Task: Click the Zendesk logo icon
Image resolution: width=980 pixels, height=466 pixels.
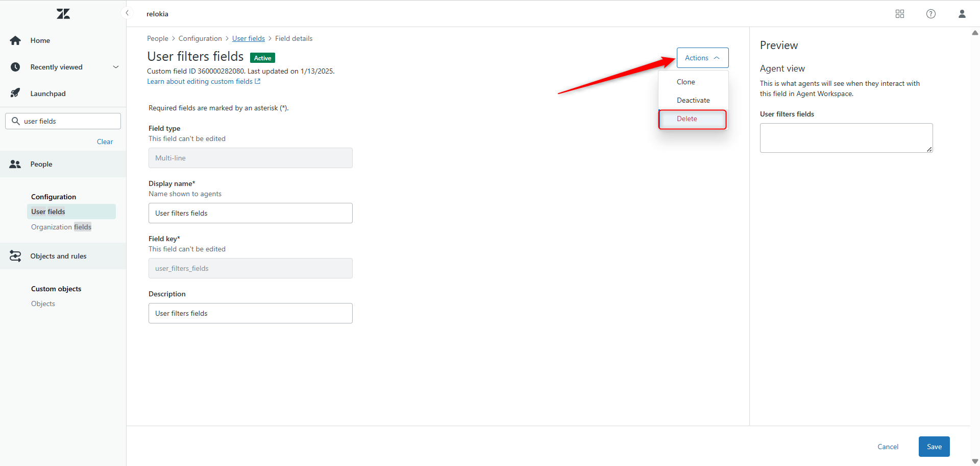Action: coord(63,14)
